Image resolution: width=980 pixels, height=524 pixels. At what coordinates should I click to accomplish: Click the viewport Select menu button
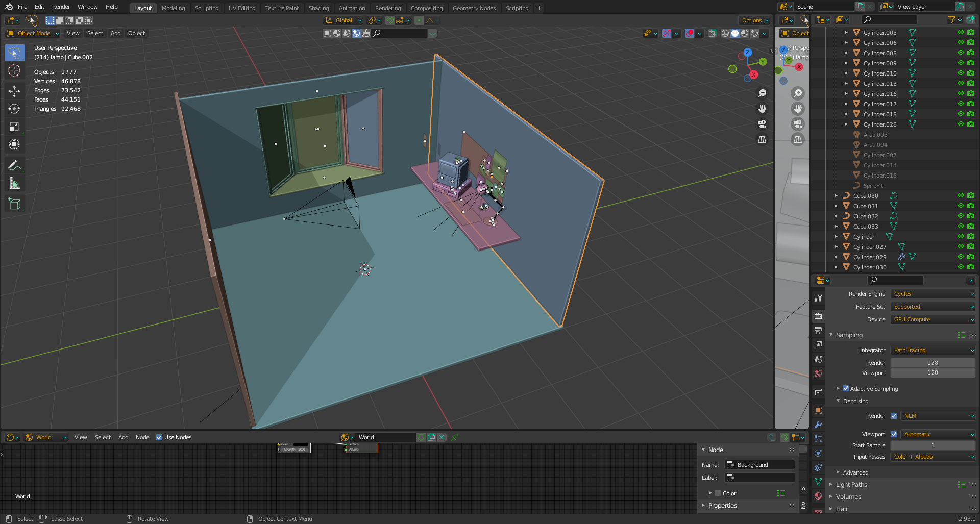[95, 33]
